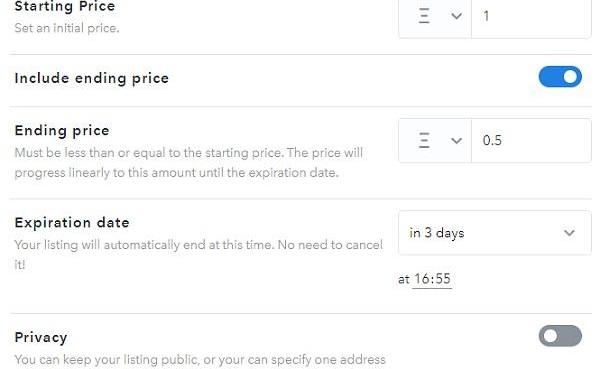Click the ending price linear progress description
The width and height of the screenshot is (600, 369).
189,163
